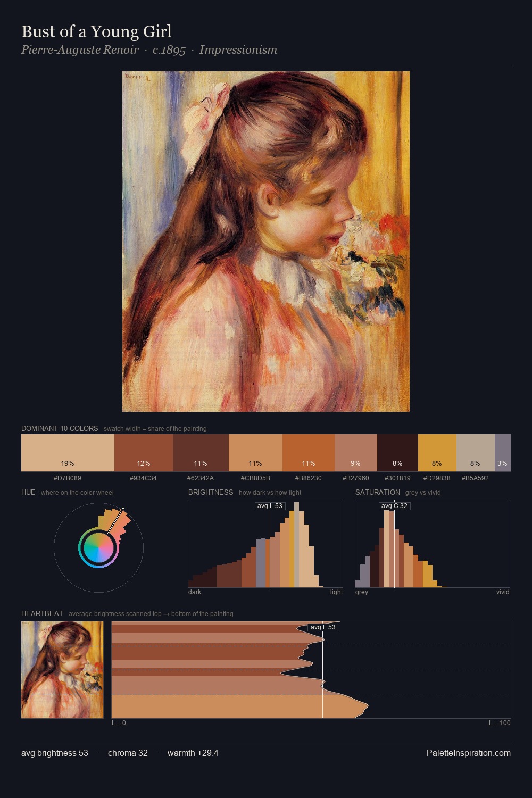Click 'avg L 53' marker in Brightness histogram
532x798 pixels.
point(270,506)
